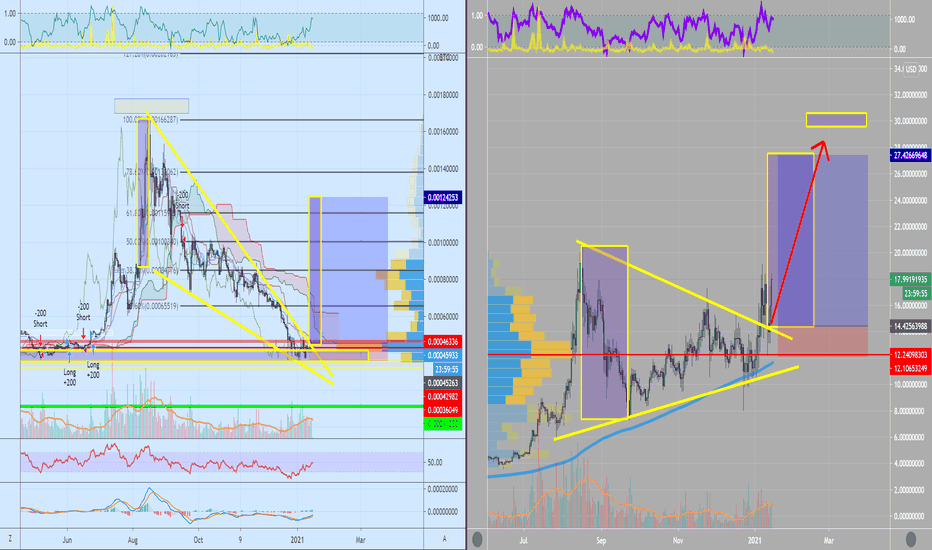The width and height of the screenshot is (932, 550).
Task: Select the 0.00124253 price label on left chart
Action: pos(442,197)
